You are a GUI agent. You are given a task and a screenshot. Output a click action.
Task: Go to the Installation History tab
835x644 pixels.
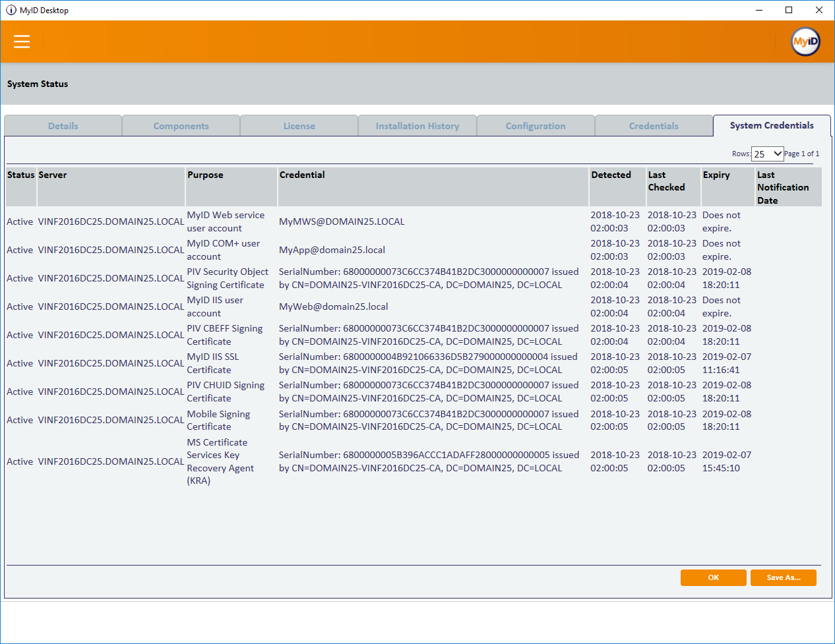click(417, 126)
